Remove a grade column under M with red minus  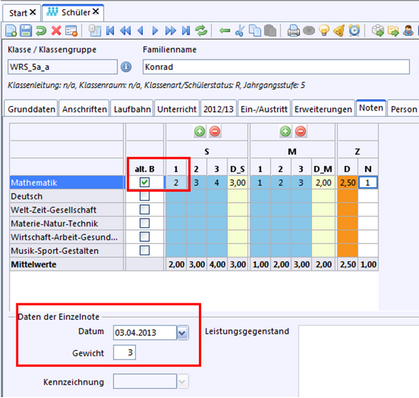300,131
